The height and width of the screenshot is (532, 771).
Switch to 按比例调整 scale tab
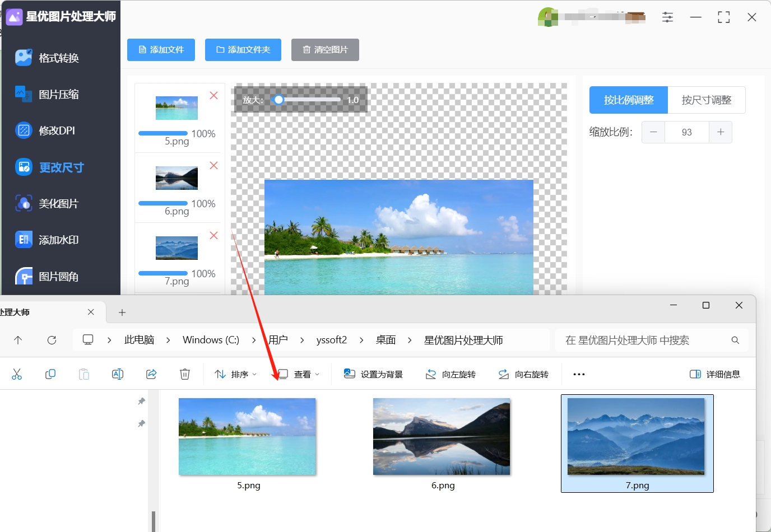[x=629, y=100]
